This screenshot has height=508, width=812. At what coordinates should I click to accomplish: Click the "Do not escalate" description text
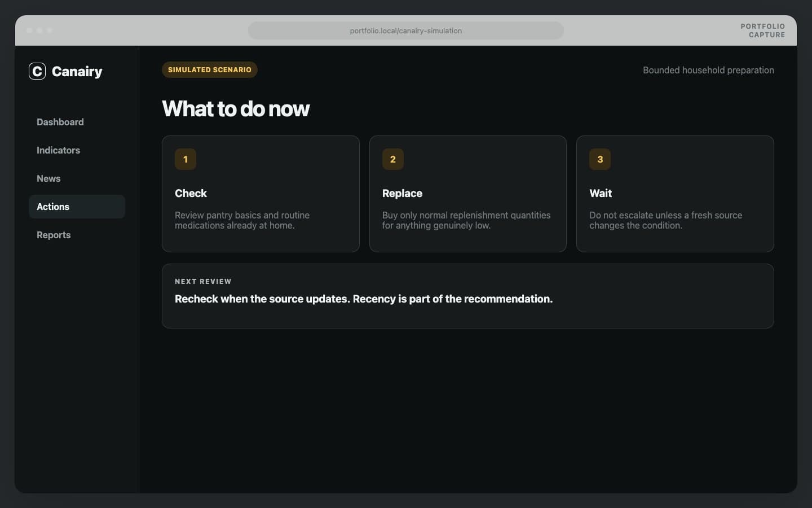pyautogui.click(x=666, y=220)
